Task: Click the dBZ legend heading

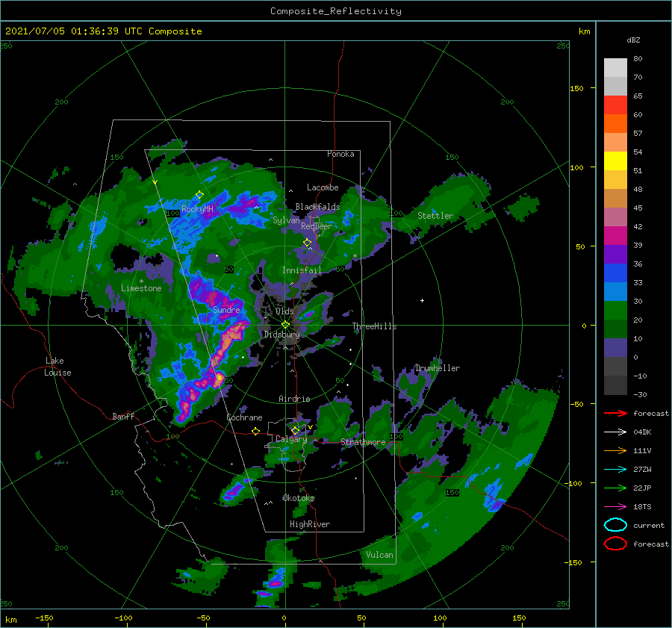Action: [x=633, y=40]
